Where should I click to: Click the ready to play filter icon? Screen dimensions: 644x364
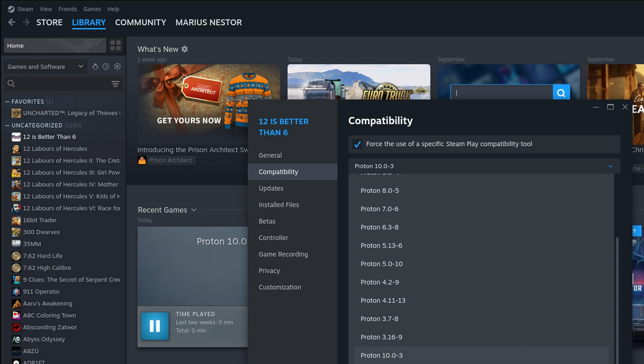point(117,66)
